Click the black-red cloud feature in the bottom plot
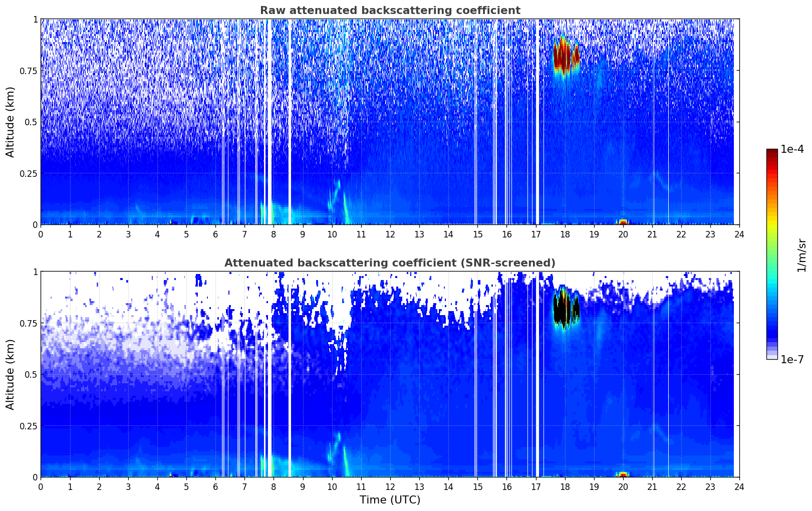This screenshot has width=812, height=511. point(566,308)
